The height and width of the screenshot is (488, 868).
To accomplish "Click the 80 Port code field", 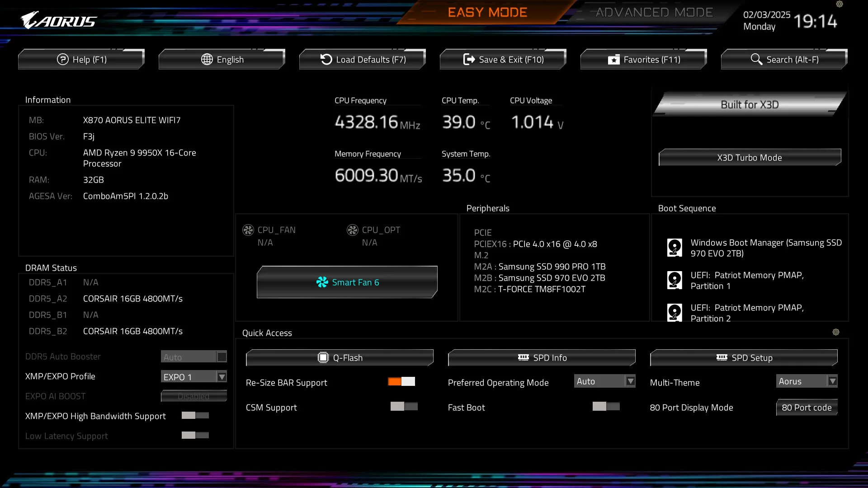I will (x=807, y=408).
